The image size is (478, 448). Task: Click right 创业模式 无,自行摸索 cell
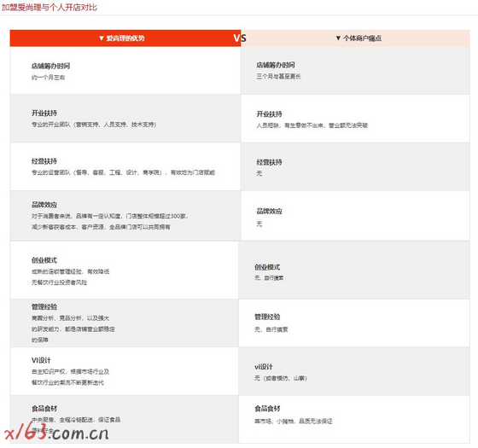[x=354, y=270]
